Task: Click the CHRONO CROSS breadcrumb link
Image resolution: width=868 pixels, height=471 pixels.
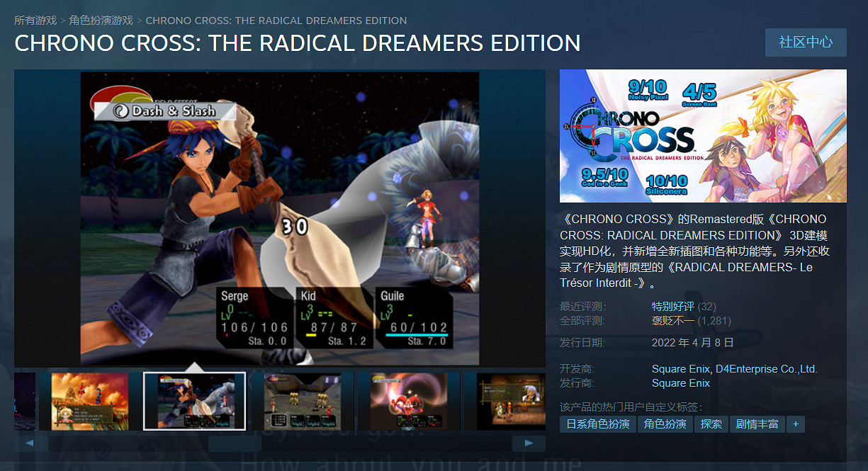Action: pyautogui.click(x=276, y=21)
